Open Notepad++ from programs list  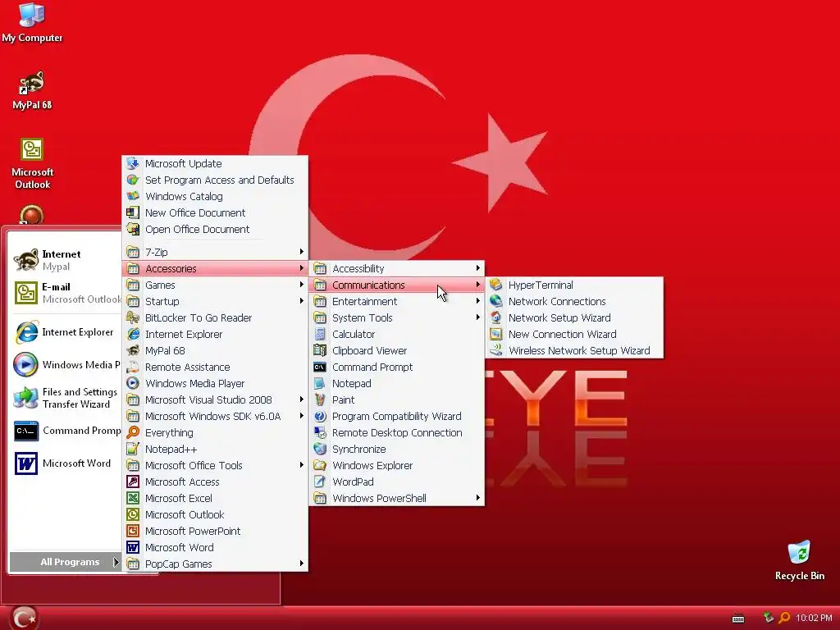(x=216, y=449)
